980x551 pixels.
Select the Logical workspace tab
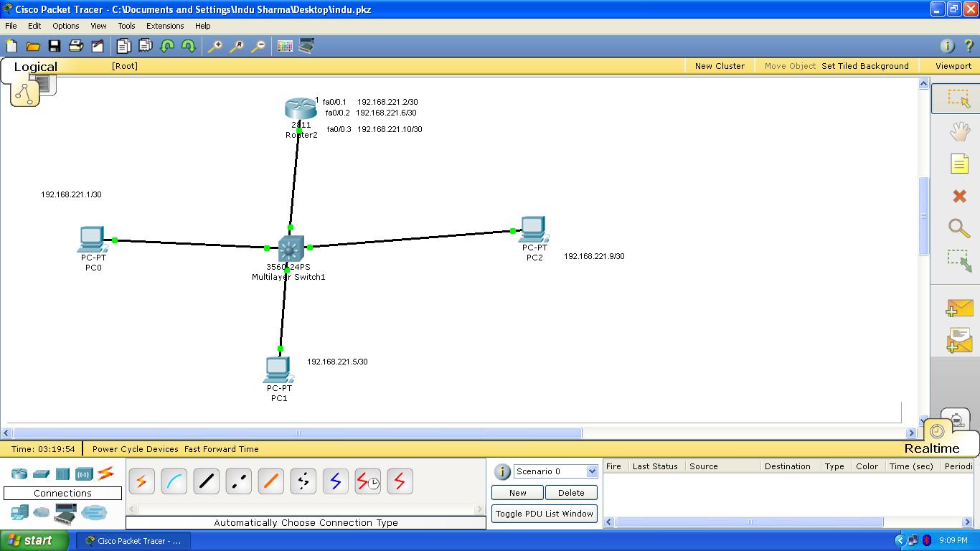click(x=34, y=67)
